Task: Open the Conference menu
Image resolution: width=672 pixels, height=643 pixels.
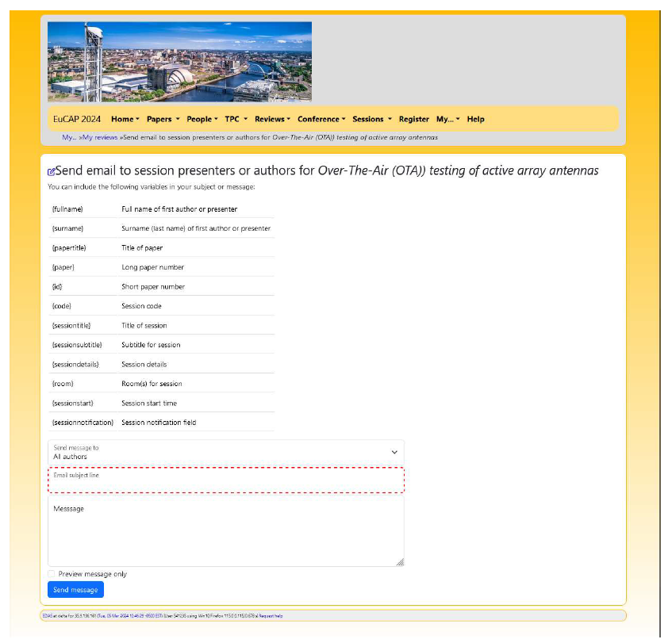Action: [321, 119]
